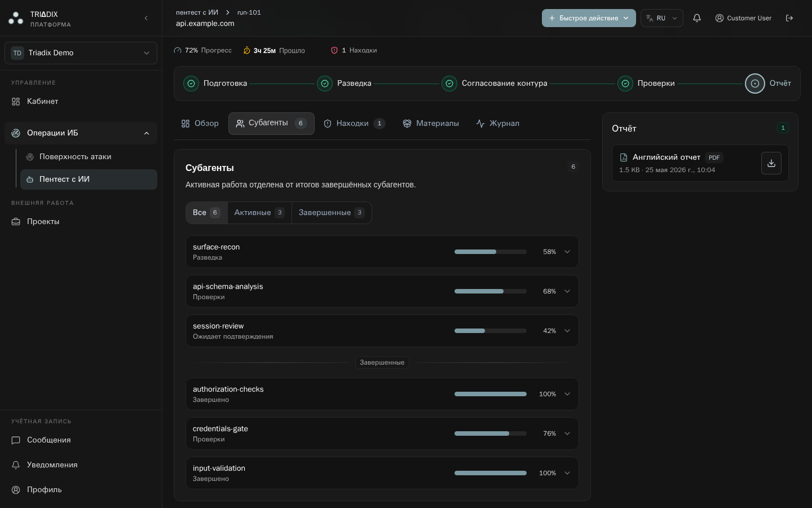Viewport: 812px width, 508px height.
Task: Click the Согласование контура step check icon
Action: tap(449, 84)
